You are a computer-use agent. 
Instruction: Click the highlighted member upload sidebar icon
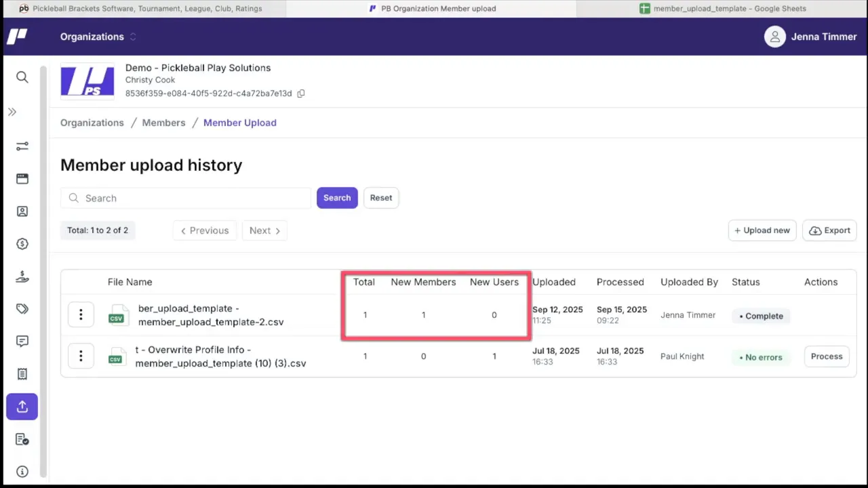[x=22, y=406]
